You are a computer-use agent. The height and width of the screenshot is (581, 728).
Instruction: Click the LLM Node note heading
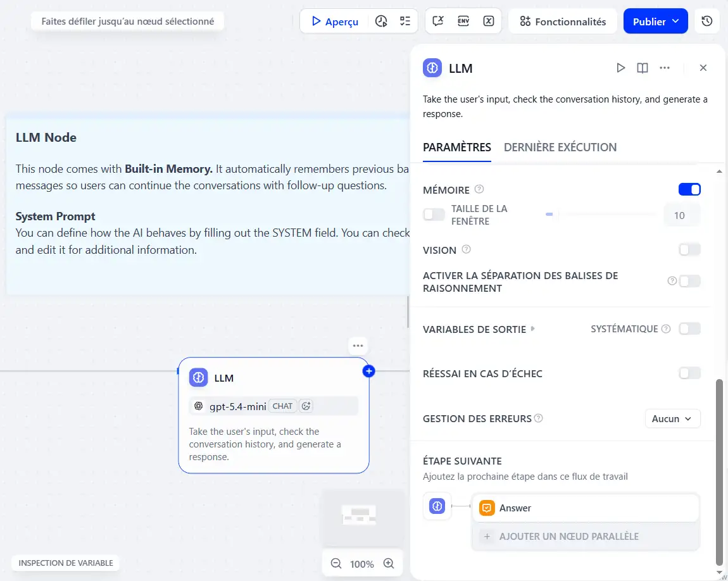coord(46,137)
